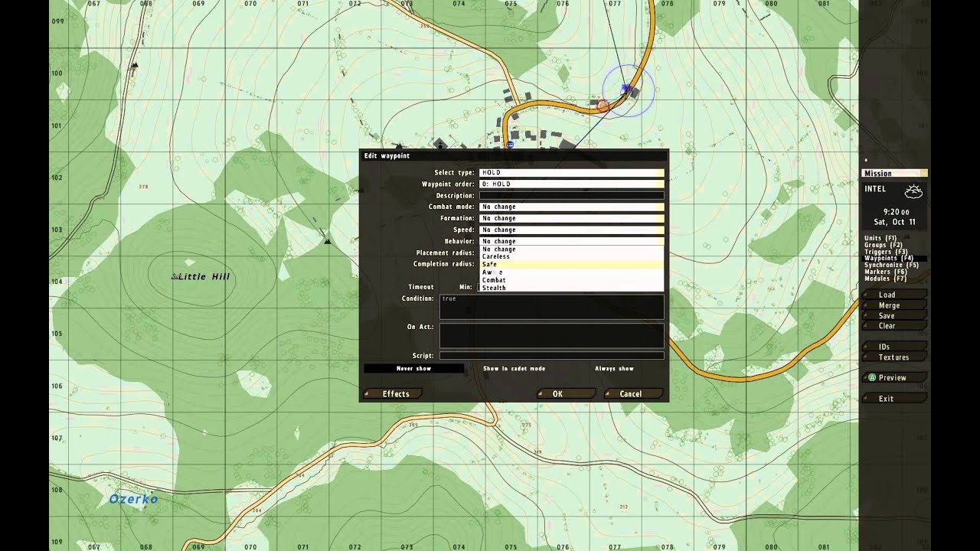Click the Condition text box containing true

551,307
